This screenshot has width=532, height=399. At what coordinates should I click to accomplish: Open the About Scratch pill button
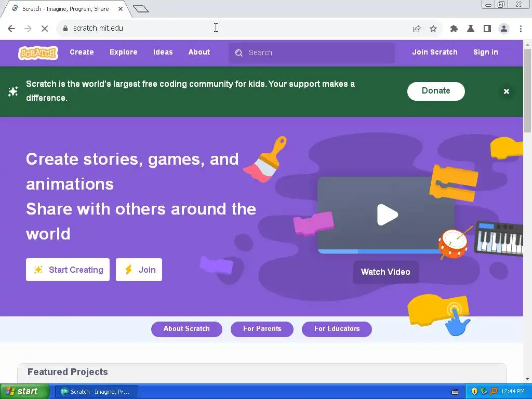point(187,329)
